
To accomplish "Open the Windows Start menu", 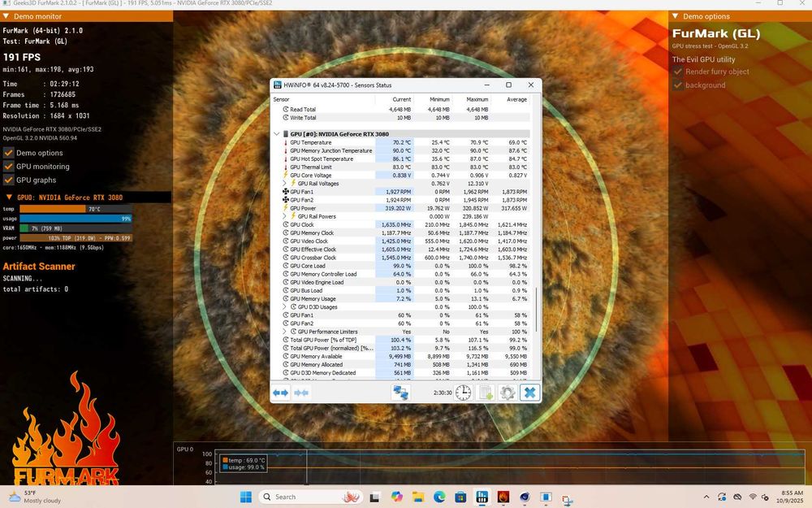I will [245, 497].
